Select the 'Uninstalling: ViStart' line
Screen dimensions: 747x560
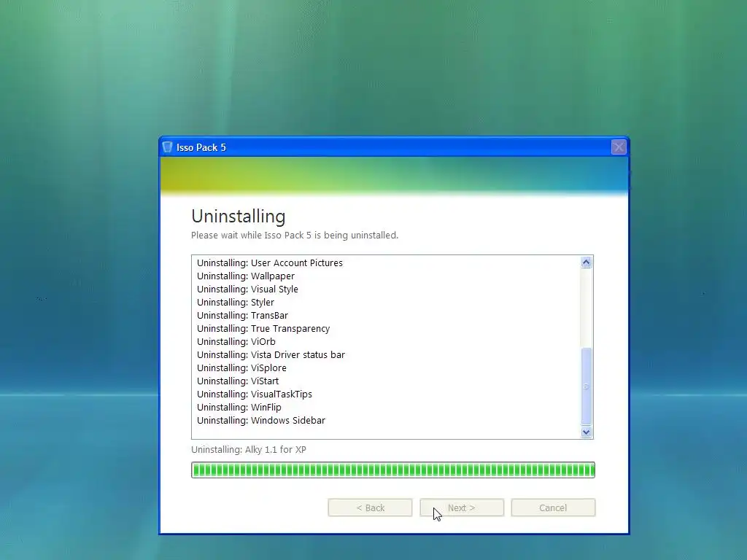(238, 381)
